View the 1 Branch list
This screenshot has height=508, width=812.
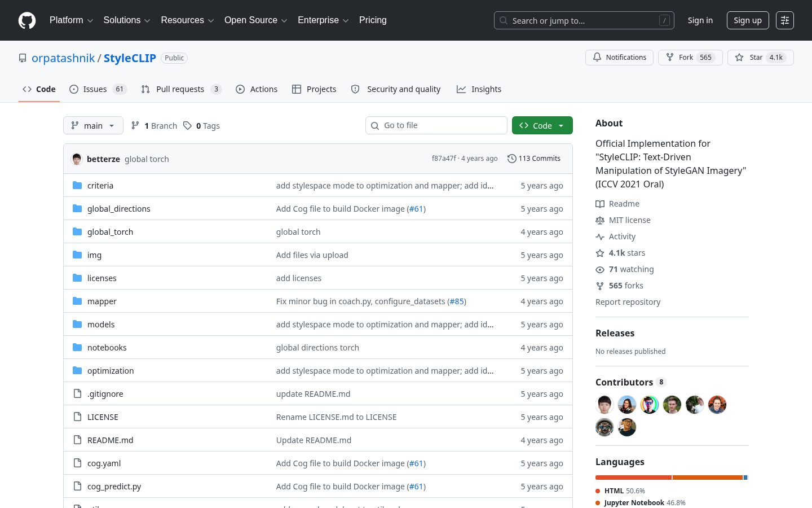[x=154, y=125]
